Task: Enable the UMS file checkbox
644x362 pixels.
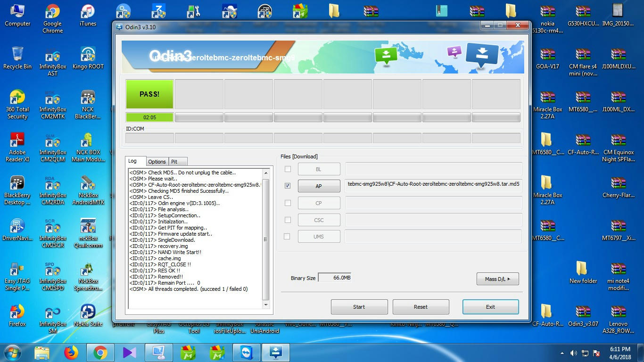Action: [x=288, y=236]
